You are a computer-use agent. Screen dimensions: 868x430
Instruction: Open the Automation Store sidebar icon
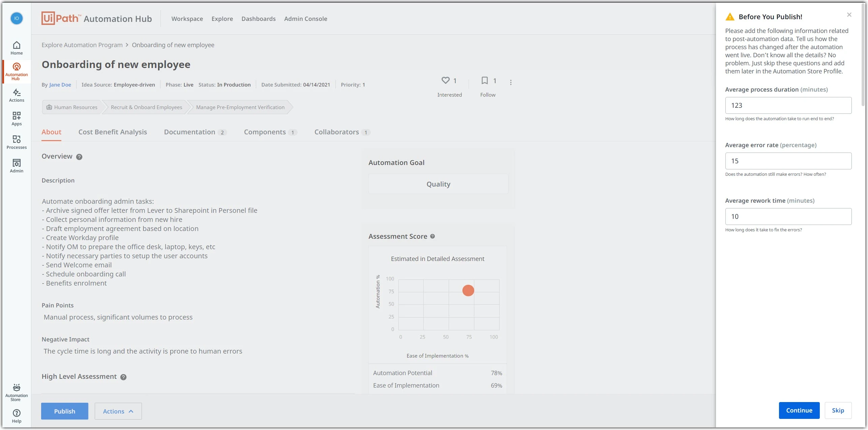tap(17, 393)
